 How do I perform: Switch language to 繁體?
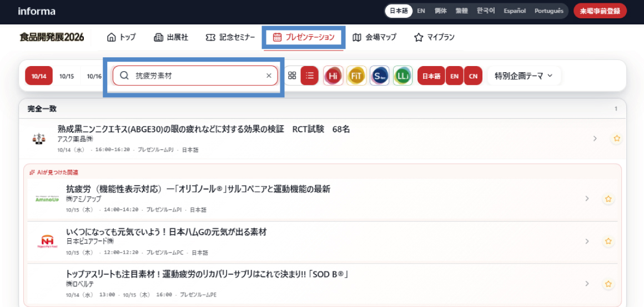[462, 11]
